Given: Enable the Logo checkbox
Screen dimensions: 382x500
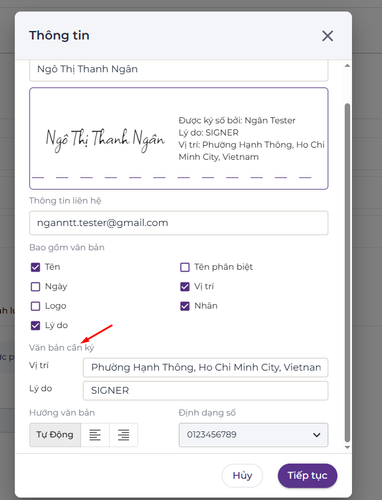Looking at the screenshot, I should point(35,306).
